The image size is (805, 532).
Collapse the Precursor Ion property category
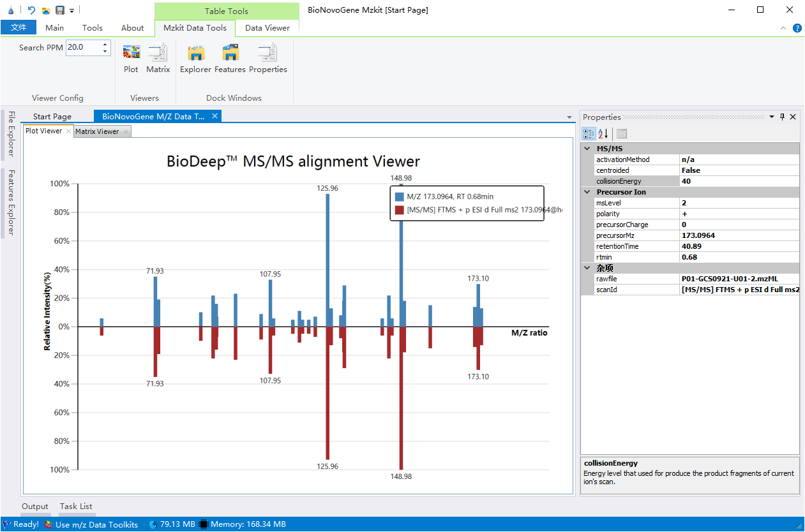coord(587,192)
